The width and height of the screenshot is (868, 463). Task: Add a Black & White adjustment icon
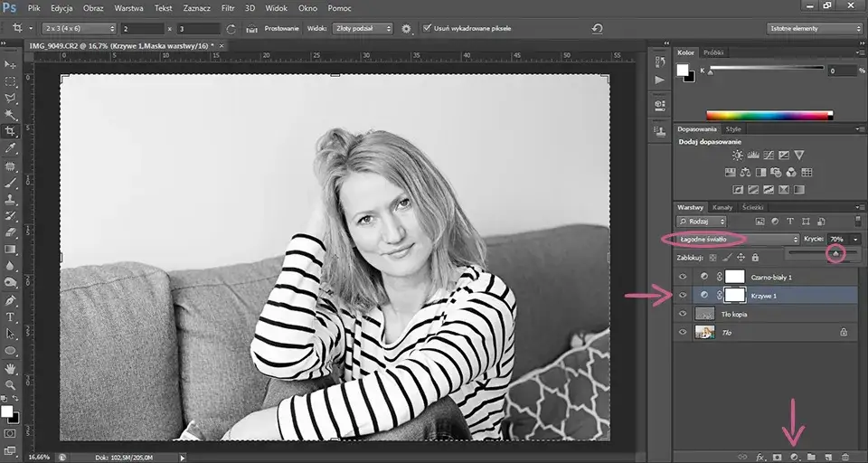(760, 172)
